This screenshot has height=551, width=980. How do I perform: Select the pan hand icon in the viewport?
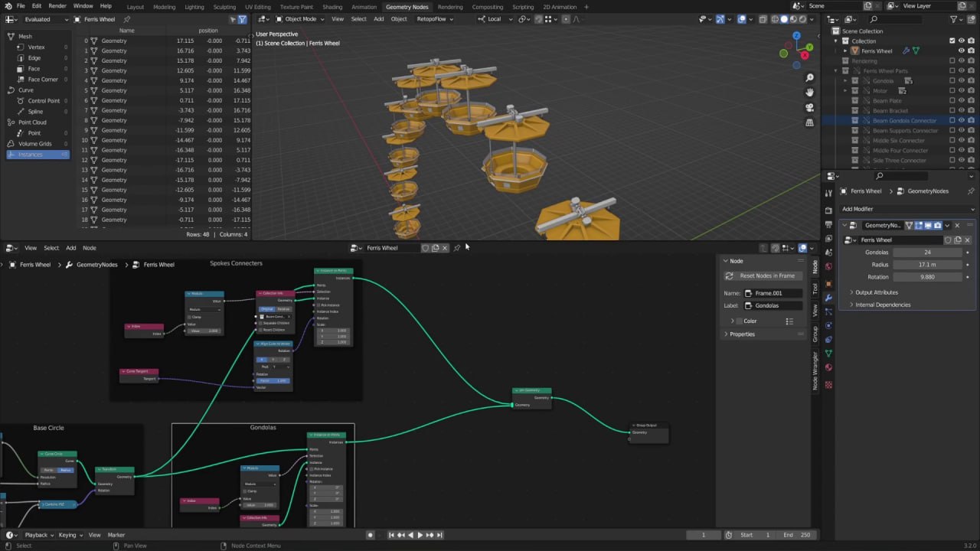coord(809,93)
